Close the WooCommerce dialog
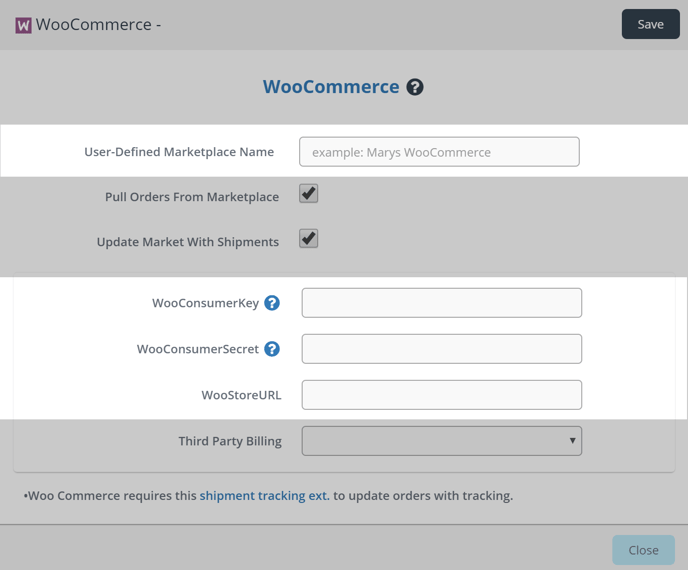This screenshot has width=688, height=570. tap(643, 550)
